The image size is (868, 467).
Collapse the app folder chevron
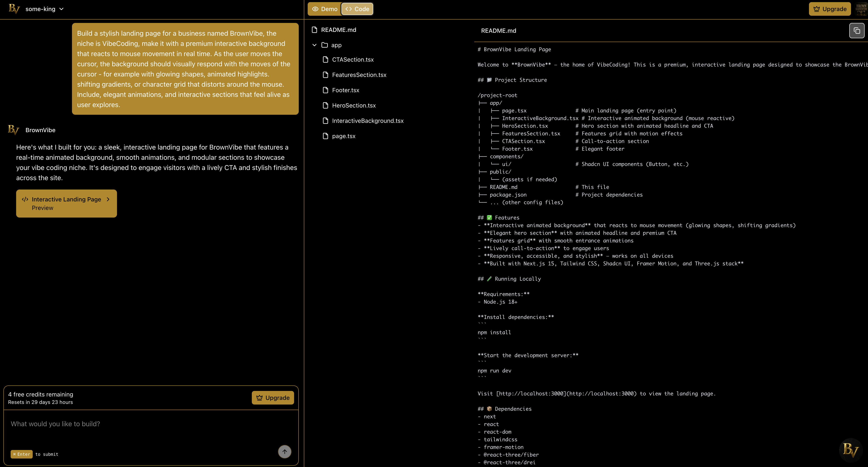(x=314, y=45)
